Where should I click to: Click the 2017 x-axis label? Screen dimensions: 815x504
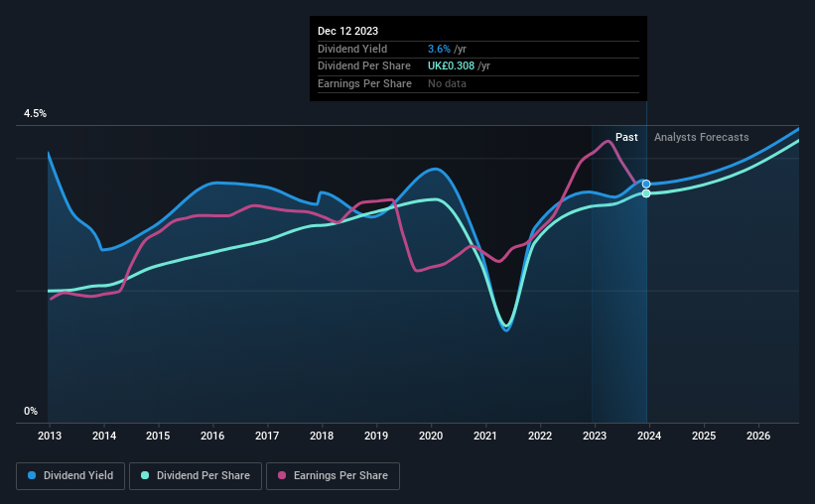(267, 436)
